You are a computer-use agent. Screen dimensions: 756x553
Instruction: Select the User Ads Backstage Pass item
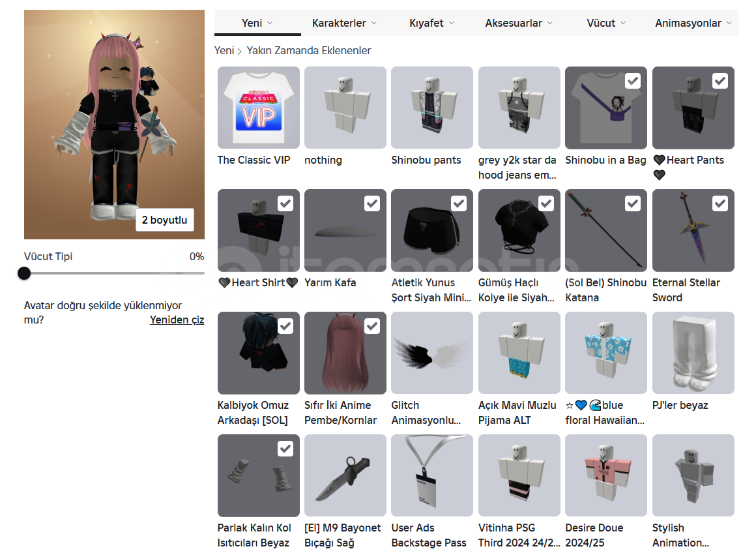click(432, 475)
